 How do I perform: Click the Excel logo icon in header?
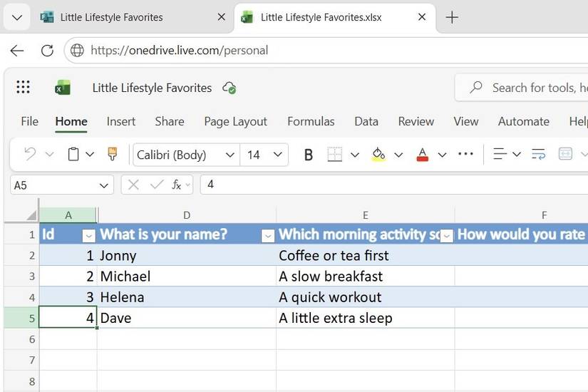[x=63, y=88]
